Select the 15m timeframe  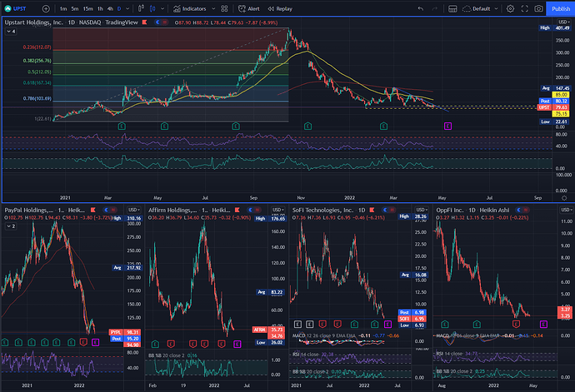click(x=87, y=9)
